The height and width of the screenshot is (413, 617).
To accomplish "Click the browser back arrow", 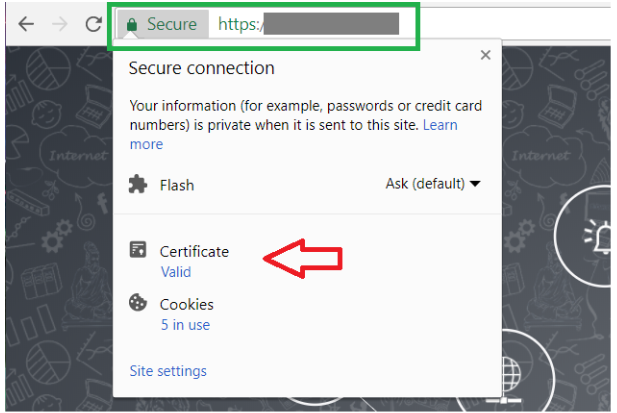I will tap(26, 24).
